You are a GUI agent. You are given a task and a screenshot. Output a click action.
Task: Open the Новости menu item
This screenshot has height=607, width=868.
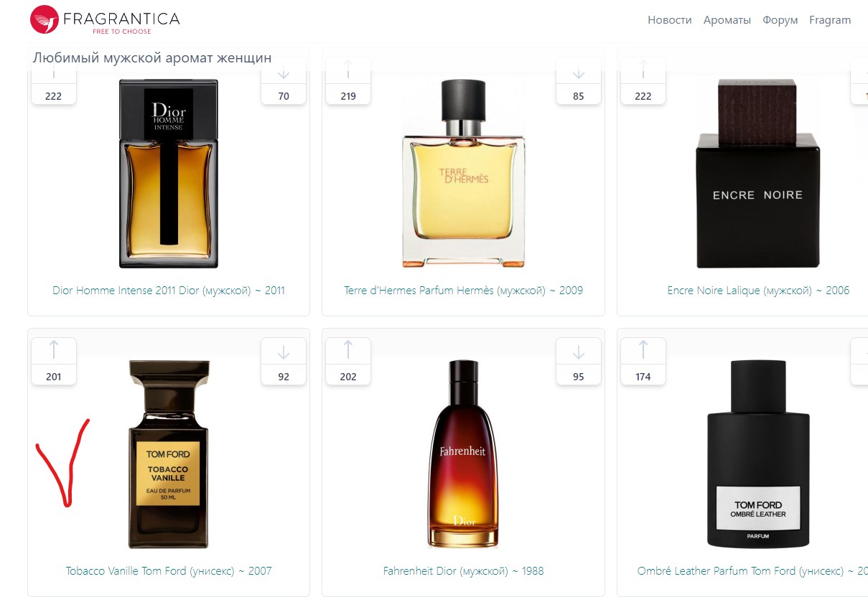(x=670, y=20)
